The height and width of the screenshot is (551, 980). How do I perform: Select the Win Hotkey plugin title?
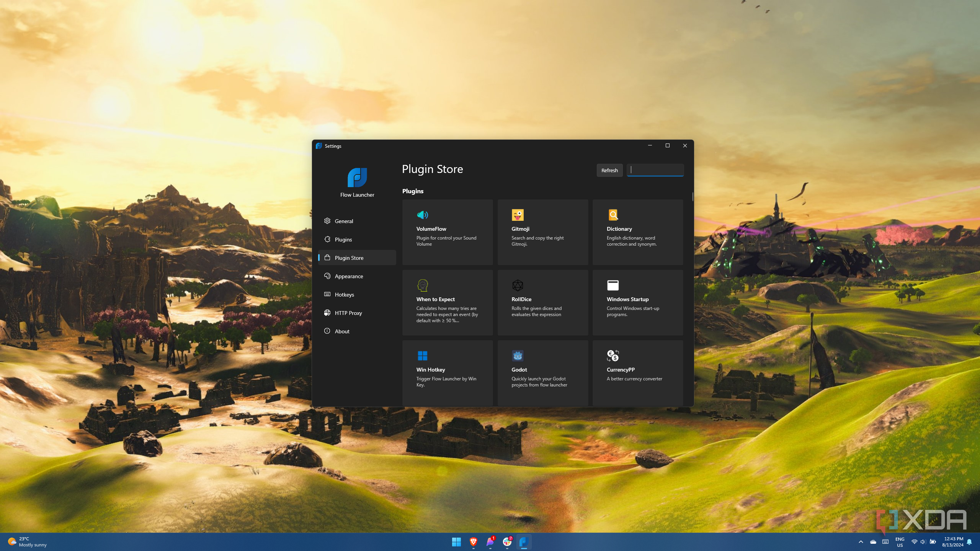coord(431,370)
